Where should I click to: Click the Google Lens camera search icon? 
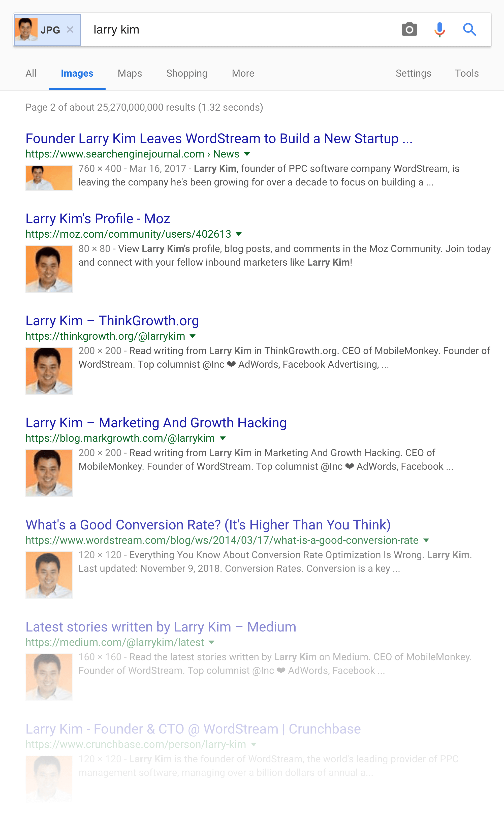tap(408, 29)
